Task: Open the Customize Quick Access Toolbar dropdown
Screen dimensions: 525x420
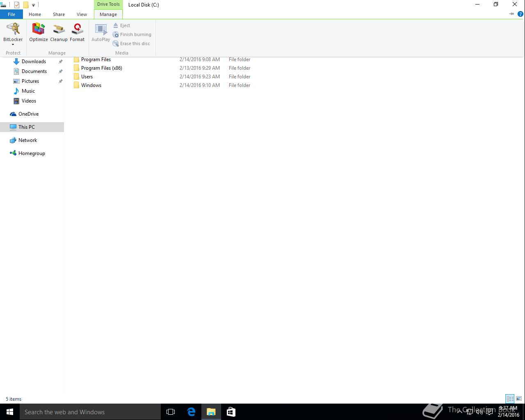Action: [x=33, y=5]
